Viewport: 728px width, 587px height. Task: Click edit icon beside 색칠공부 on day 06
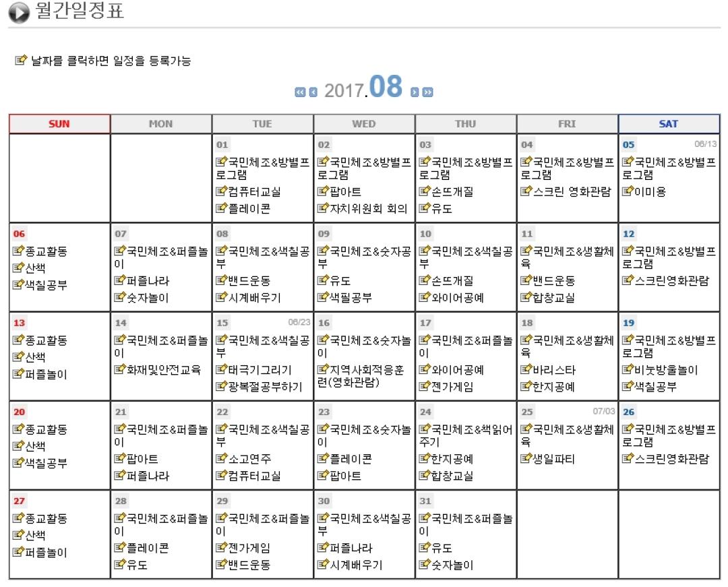point(18,284)
